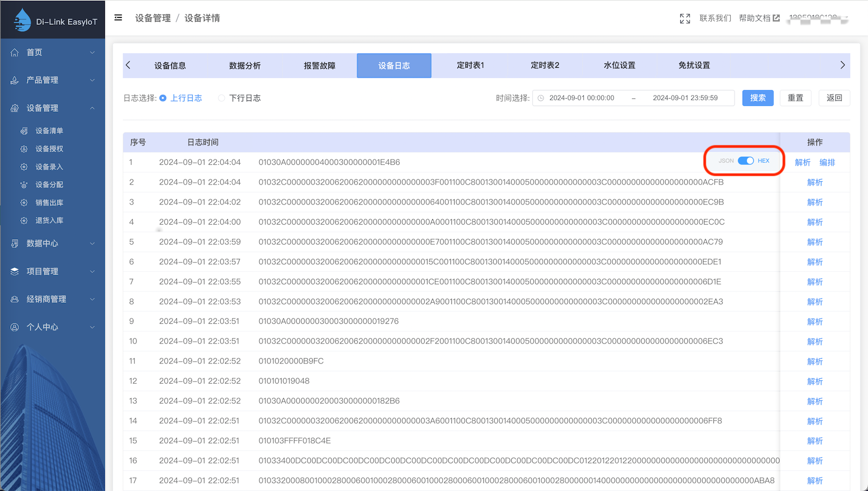
Task: Collapse the sidebar with the hamburger icon
Action: tap(118, 18)
